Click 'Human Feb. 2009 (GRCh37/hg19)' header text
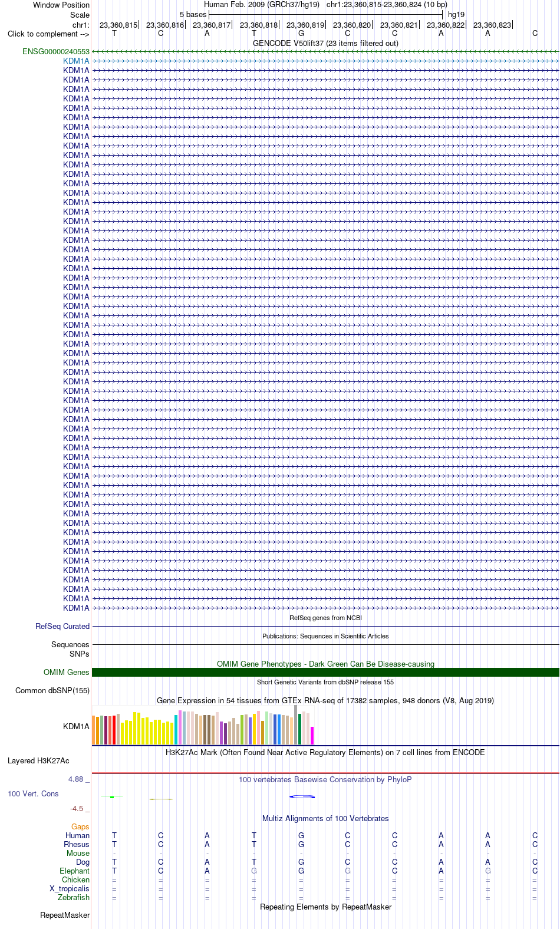The height and width of the screenshot is (929, 560). click(262, 5)
